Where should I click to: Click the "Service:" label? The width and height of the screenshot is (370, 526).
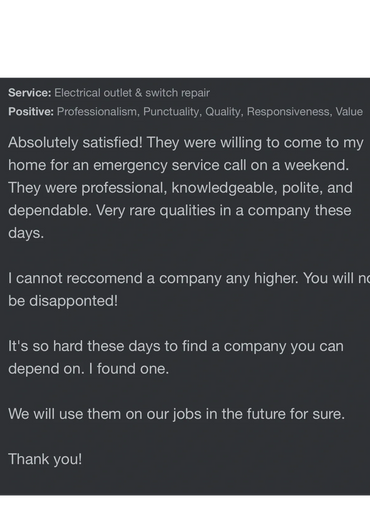tap(30, 93)
